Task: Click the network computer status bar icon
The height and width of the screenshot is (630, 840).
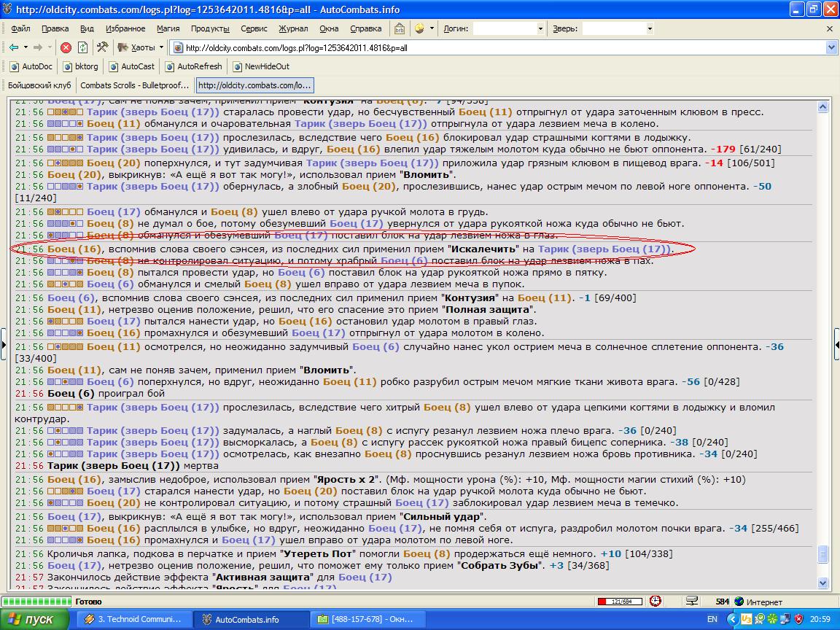Action: 692,601
